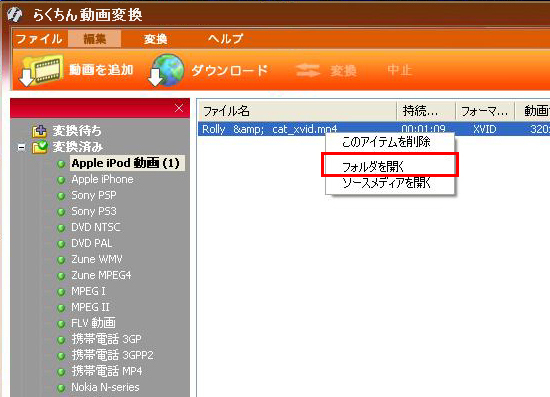Image resolution: width=550 pixels, height=397 pixels.
Task: Click the greyed 変換 arrows icon
Action: [308, 70]
